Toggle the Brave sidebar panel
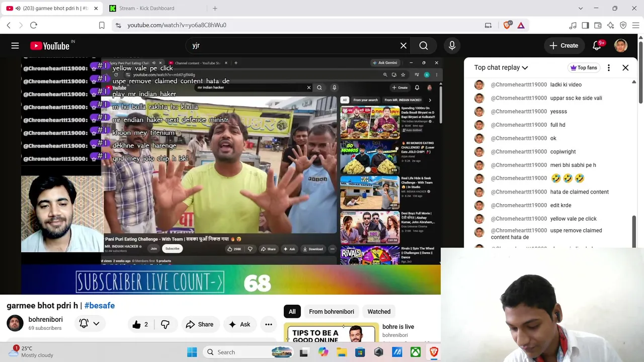 (x=585, y=25)
